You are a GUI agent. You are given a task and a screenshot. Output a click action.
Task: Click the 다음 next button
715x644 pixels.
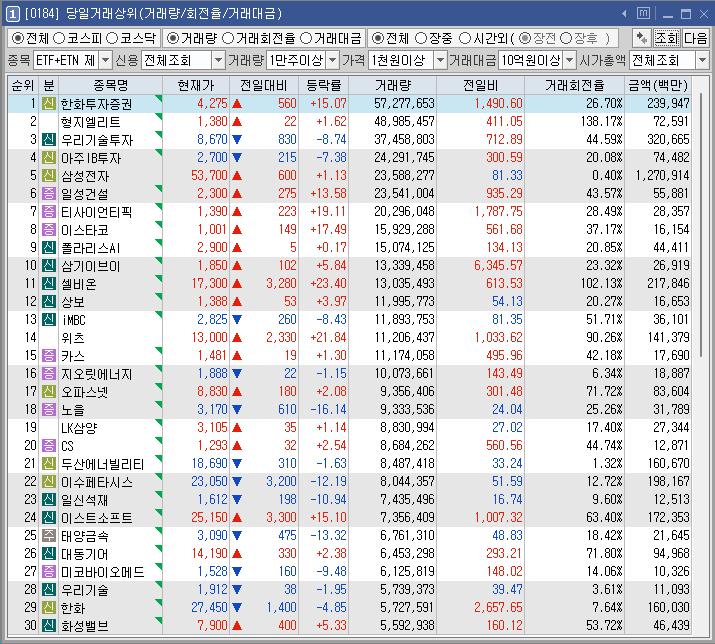click(x=695, y=38)
